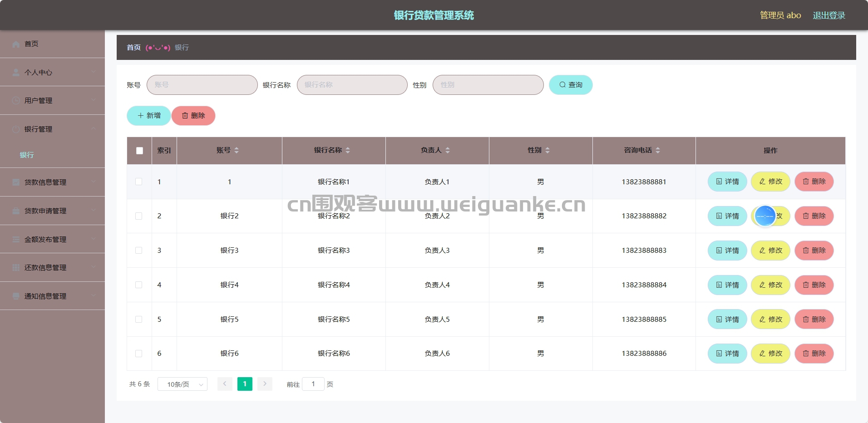Click pencil icon for 银行名称5 修改

click(x=762, y=320)
